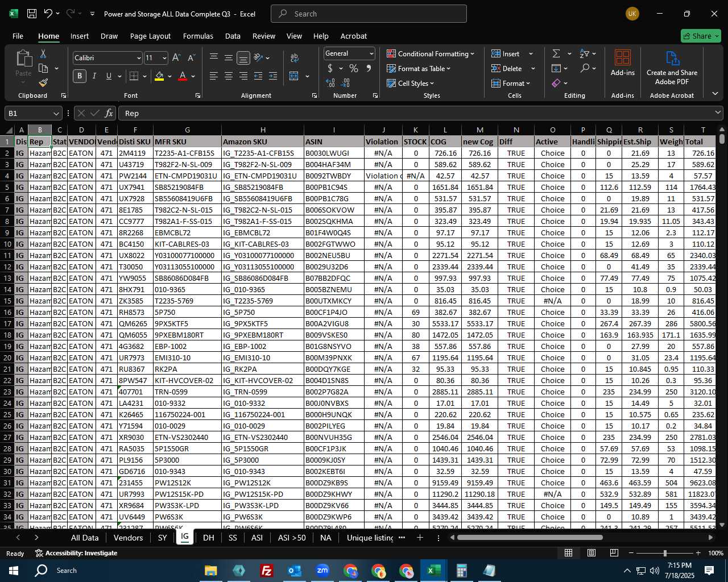
Task: Apply Comma Style number format
Action: 369,69
